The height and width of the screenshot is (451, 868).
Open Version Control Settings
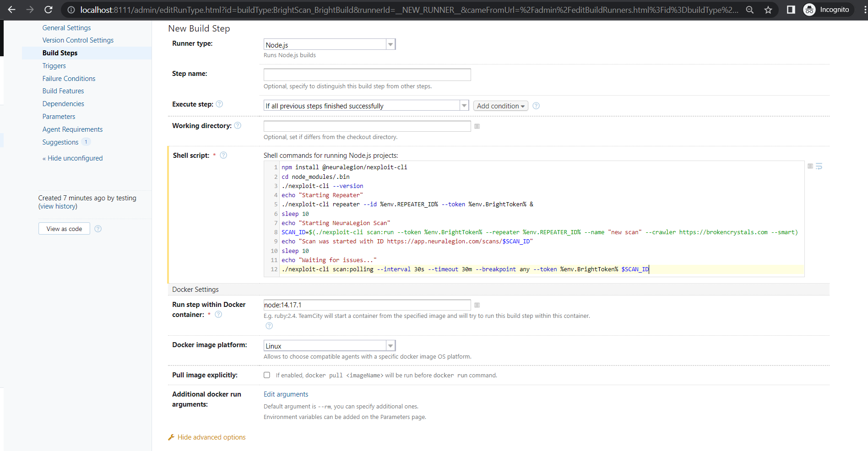coord(78,40)
